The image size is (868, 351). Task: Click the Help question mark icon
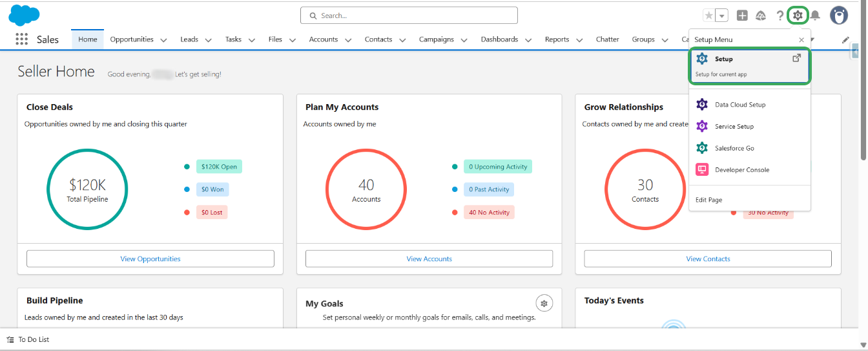coord(780,16)
